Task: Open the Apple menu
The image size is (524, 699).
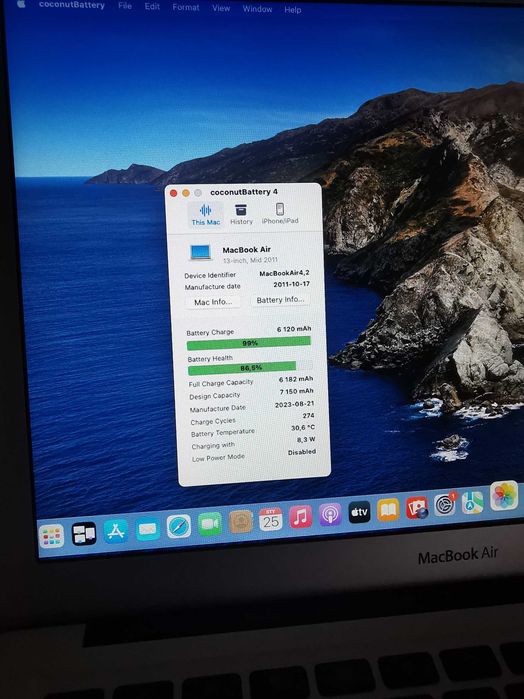Action: (x=21, y=4)
